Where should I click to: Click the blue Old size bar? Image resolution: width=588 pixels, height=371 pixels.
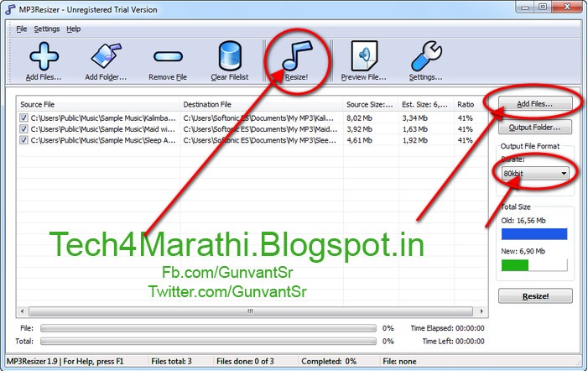click(x=534, y=234)
